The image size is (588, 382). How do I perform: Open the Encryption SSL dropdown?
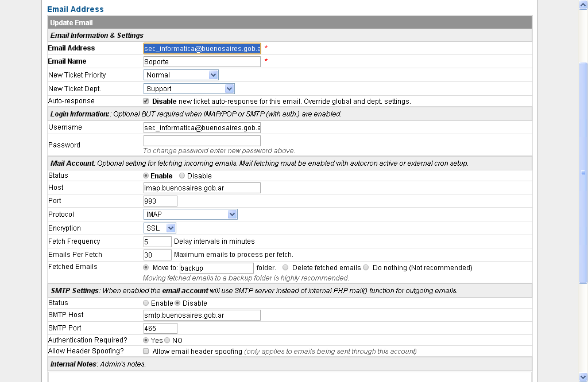point(160,228)
